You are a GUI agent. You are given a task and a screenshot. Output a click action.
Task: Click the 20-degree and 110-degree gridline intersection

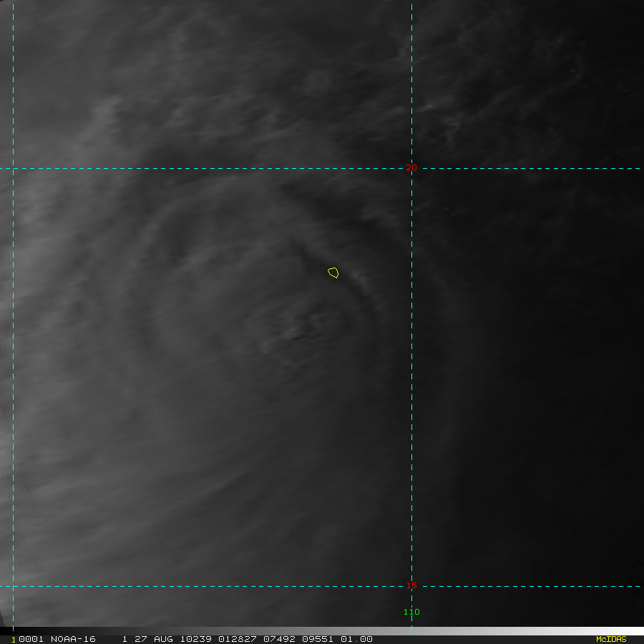[411, 169]
